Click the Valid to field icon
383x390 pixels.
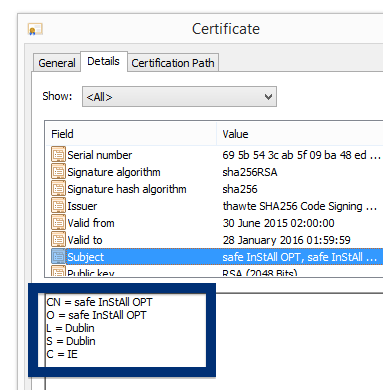(x=58, y=240)
